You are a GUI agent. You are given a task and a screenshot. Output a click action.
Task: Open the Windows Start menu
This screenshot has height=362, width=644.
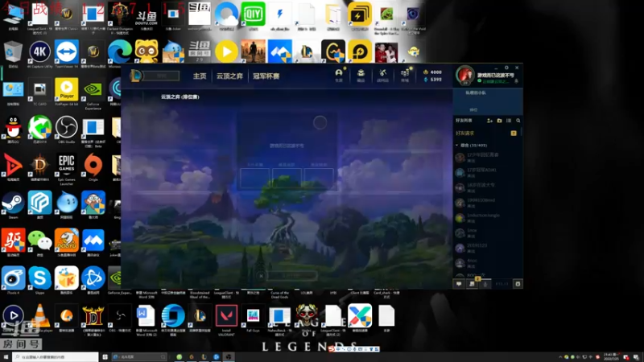tap(6, 357)
